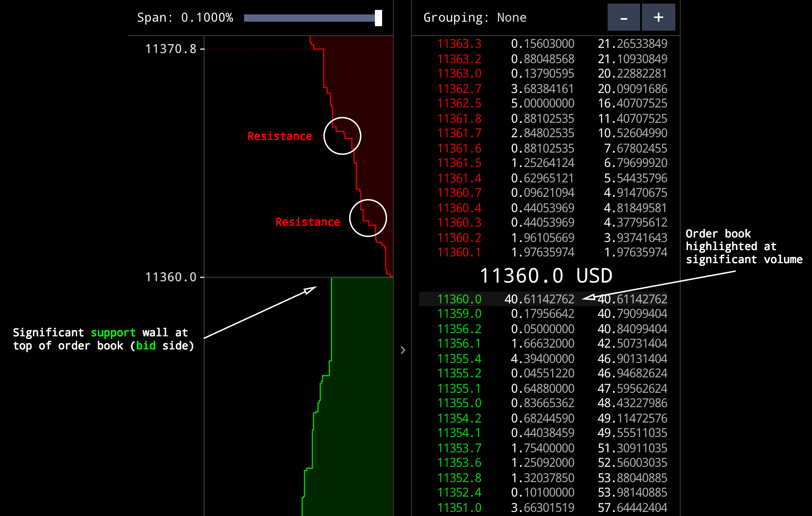
Task: Click the ask price 11363.2
Action: point(459,59)
